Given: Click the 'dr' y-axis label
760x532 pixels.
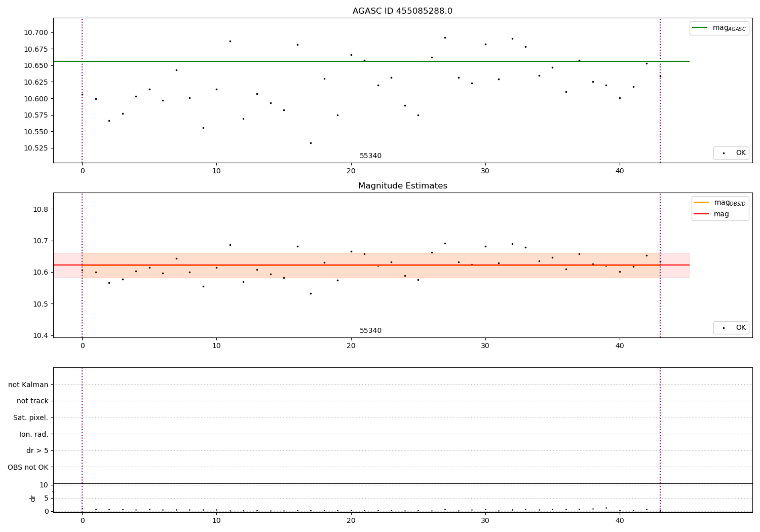Looking at the screenshot, I should (33, 498).
